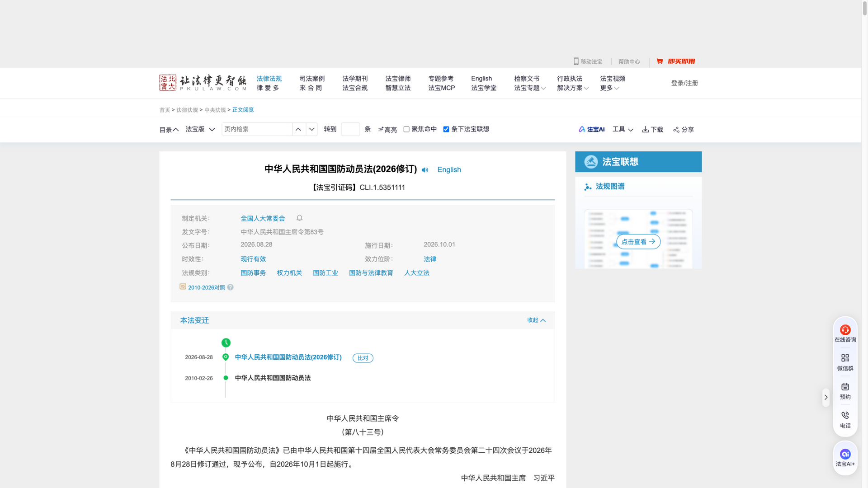Click the help question mark near 2010-2026对照
The width and height of the screenshot is (868, 488).
(230, 287)
